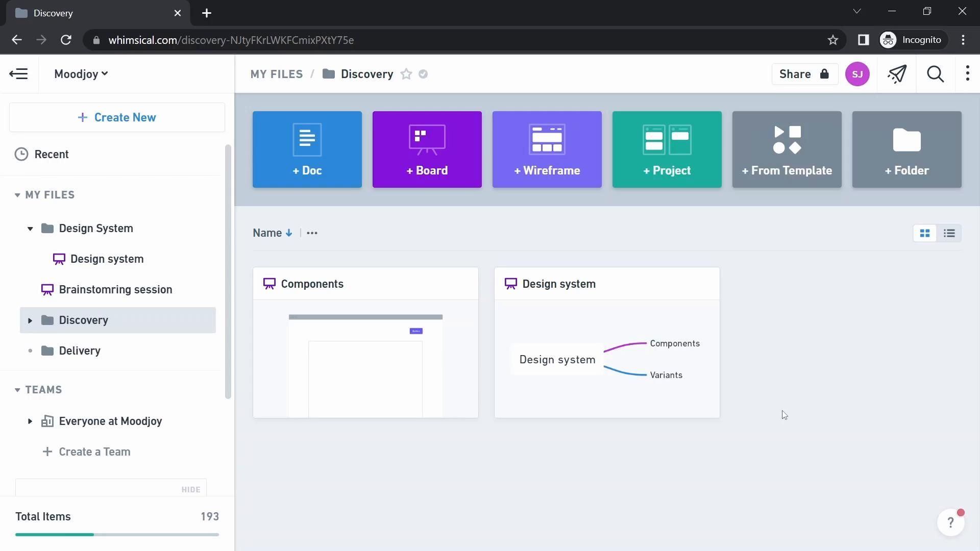Screen dimensions: 980x551
Task: Star the Discovery folder as favorite
Action: [x=406, y=74]
